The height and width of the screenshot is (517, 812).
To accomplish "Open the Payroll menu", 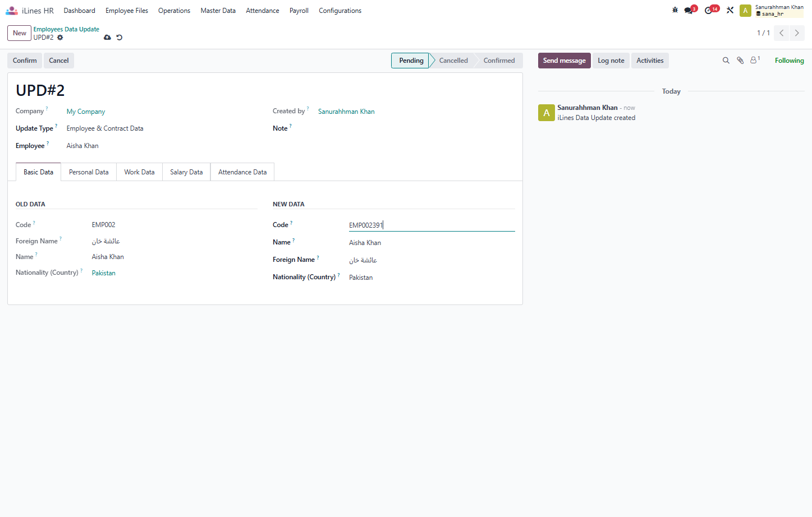I will (299, 11).
